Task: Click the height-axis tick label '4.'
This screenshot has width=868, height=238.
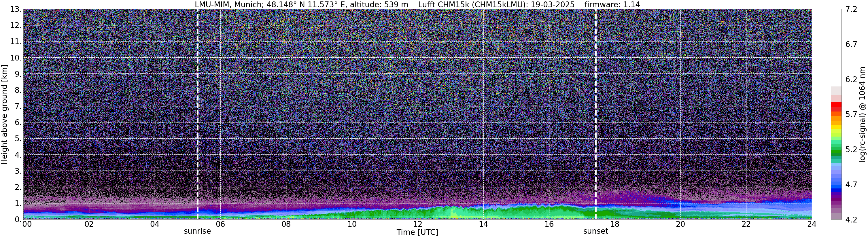Action: coord(18,155)
